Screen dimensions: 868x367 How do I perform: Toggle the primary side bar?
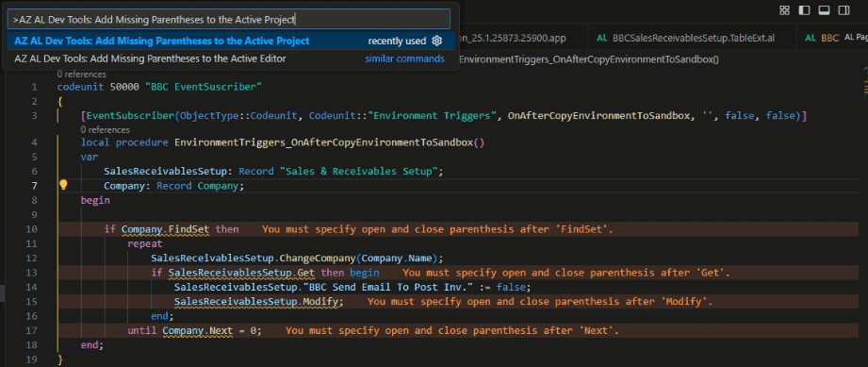804,10
